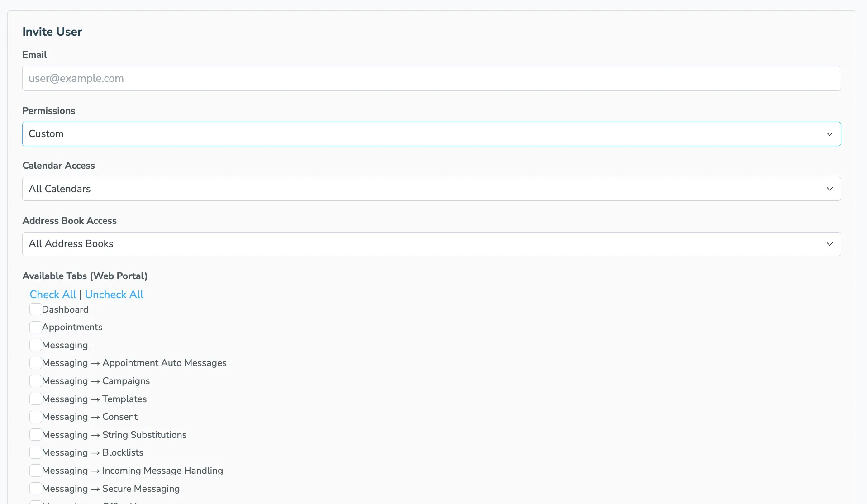
Task: Click the Messaging → String Substitutions label
Action: tap(114, 435)
